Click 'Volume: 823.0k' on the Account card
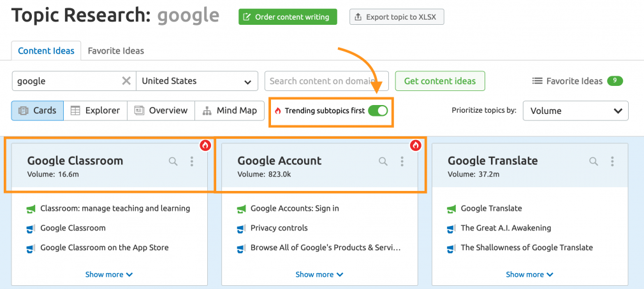Viewport: 644px width, 289px height. [265, 174]
